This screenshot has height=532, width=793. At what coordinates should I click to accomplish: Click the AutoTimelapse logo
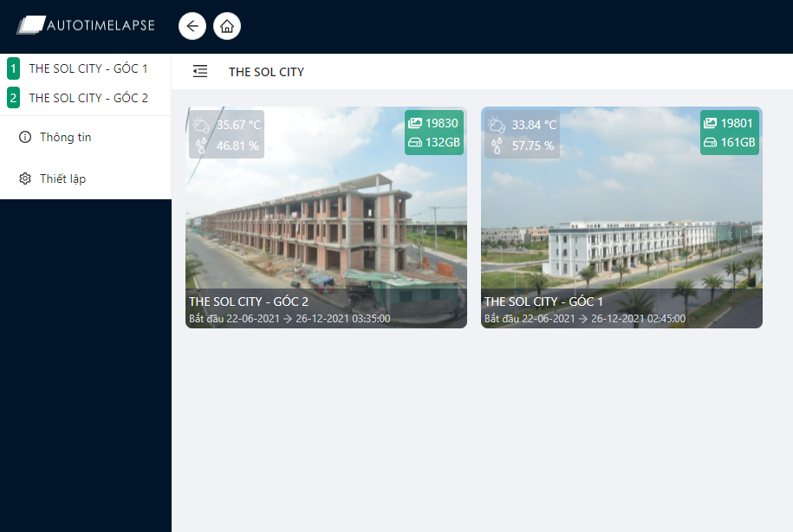[x=86, y=25]
